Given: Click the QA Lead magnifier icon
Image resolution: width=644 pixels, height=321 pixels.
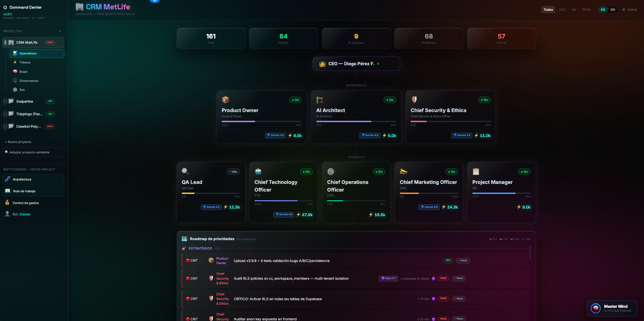Looking at the screenshot, I should (185, 171).
